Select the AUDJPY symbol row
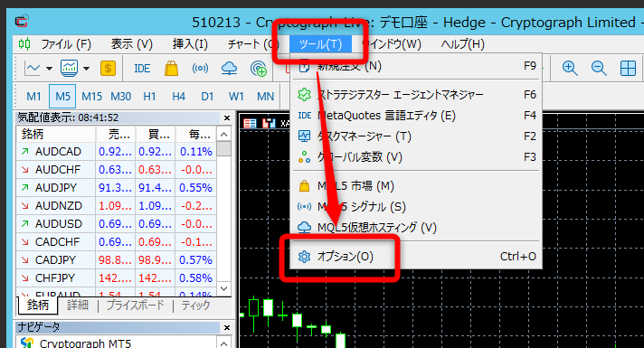 117,187
